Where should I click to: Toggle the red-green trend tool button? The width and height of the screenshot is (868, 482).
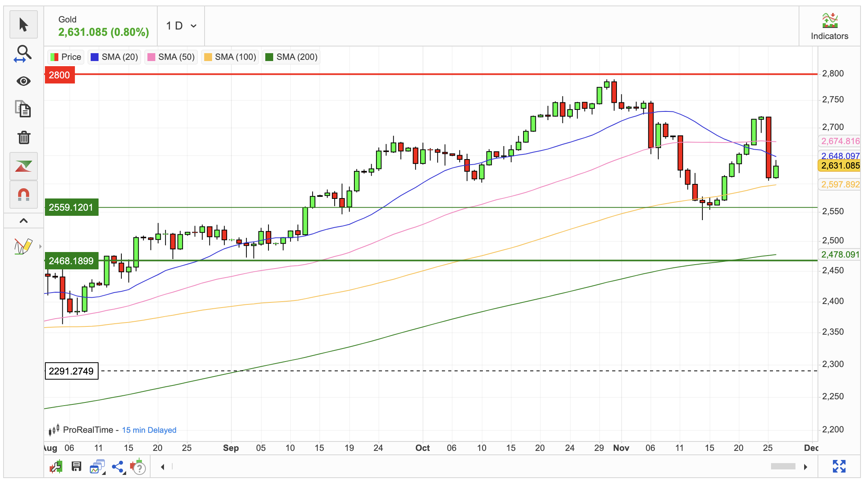pyautogui.click(x=23, y=166)
